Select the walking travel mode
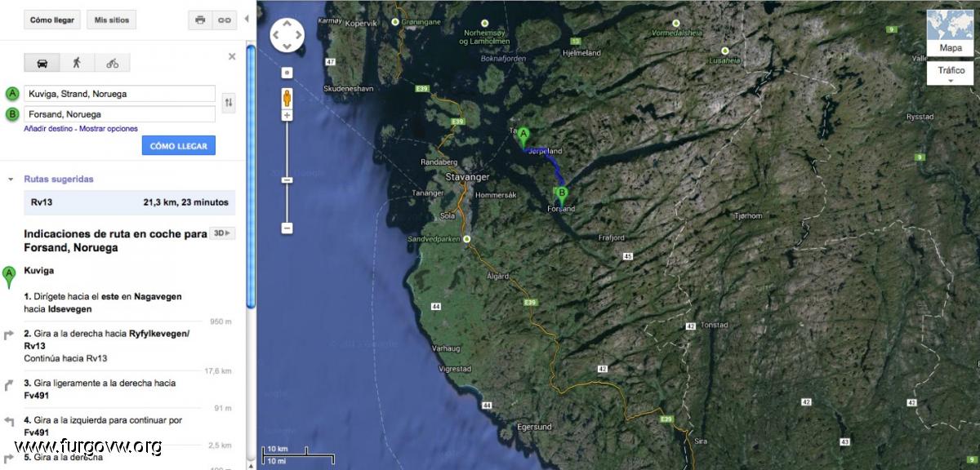The width and height of the screenshot is (980, 470). tap(77, 63)
